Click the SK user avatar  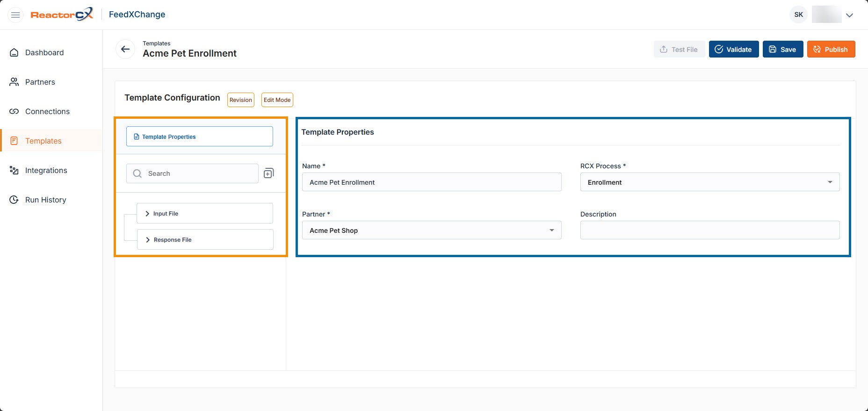pos(798,14)
